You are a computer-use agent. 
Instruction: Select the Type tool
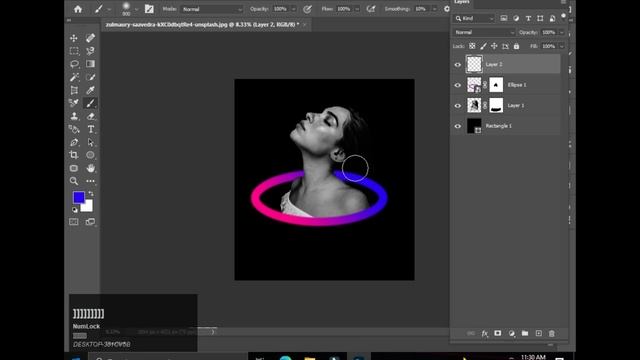click(90, 129)
